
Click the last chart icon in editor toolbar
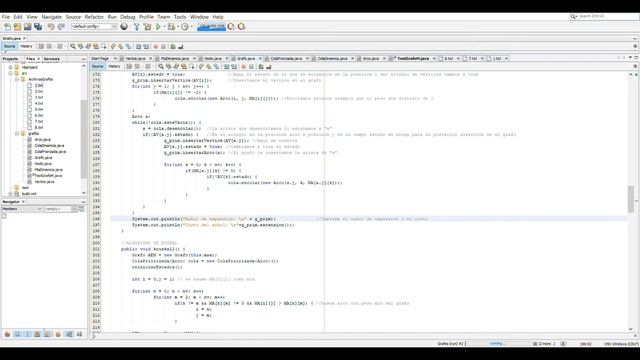(x=269, y=67)
